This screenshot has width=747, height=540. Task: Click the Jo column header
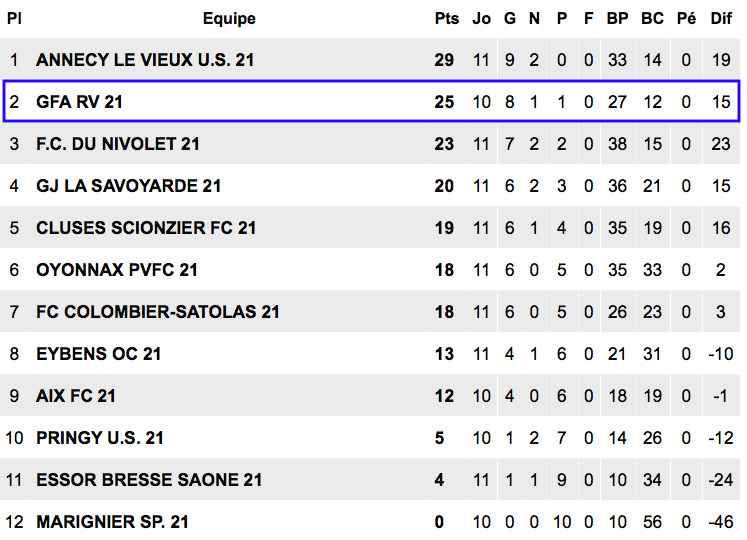[x=481, y=19]
